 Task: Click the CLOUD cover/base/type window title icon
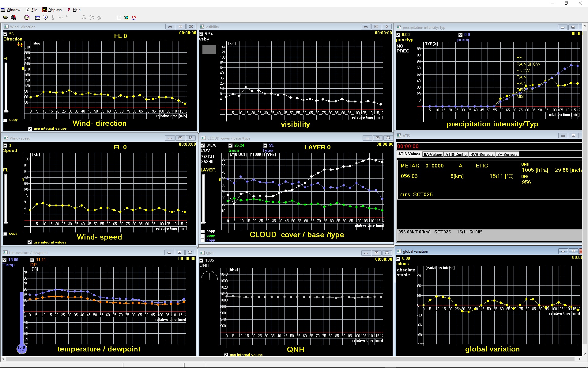tap(203, 138)
